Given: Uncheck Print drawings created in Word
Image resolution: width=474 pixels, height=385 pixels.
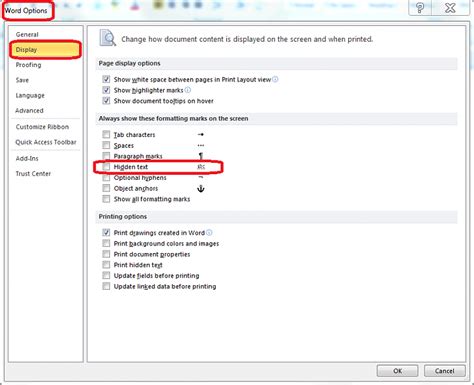Looking at the screenshot, I should click(106, 233).
